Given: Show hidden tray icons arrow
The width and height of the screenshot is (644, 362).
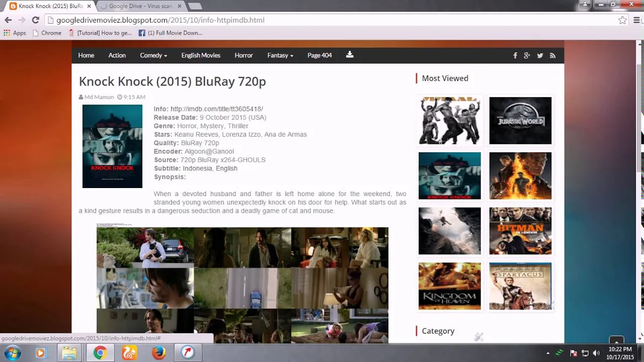Looking at the screenshot, I should 548,353.
